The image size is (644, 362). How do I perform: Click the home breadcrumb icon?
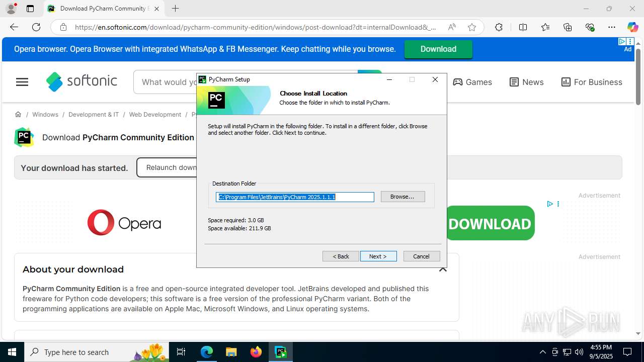pos(18,114)
